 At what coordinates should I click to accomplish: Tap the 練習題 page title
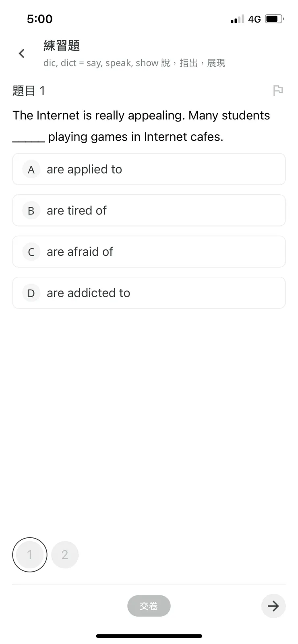pyautogui.click(x=62, y=46)
